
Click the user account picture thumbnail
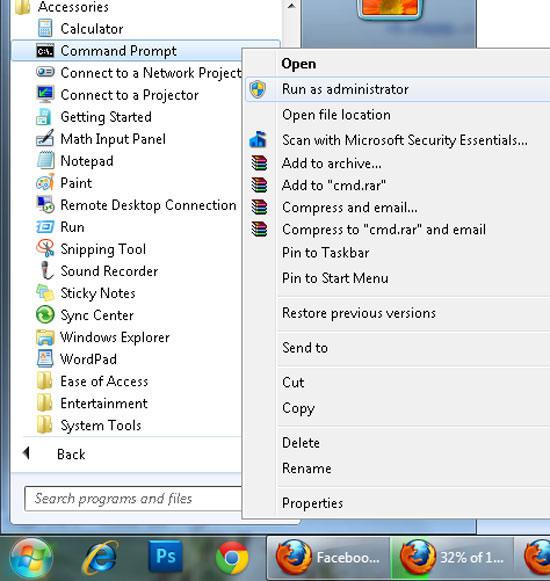coord(389,9)
